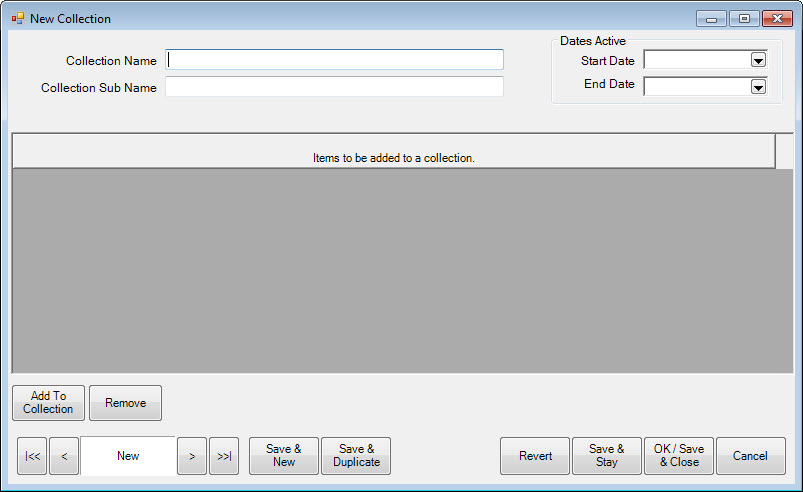803x492 pixels.
Task: Jump to the first record with |<<
Action: 32,456
